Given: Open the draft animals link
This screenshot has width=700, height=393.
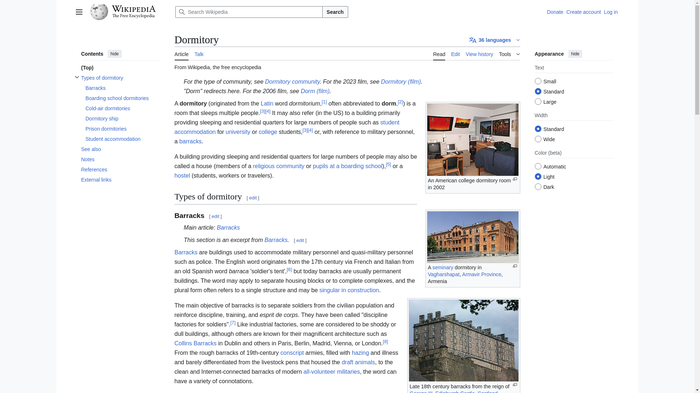Looking at the screenshot, I should 358,362.
